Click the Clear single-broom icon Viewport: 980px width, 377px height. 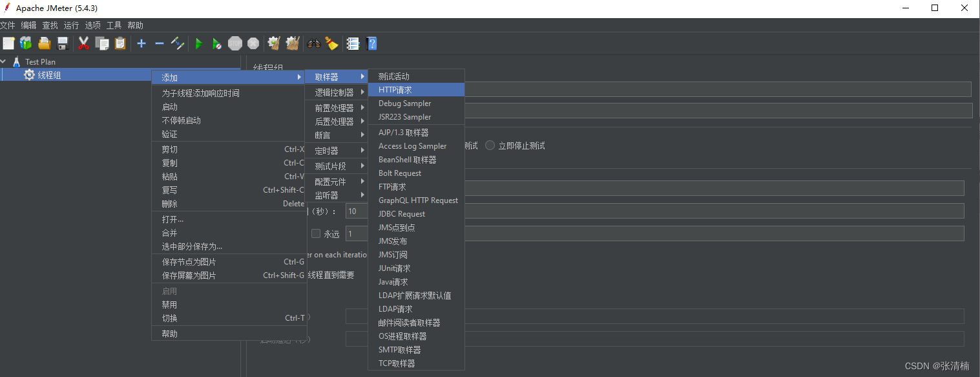click(274, 43)
